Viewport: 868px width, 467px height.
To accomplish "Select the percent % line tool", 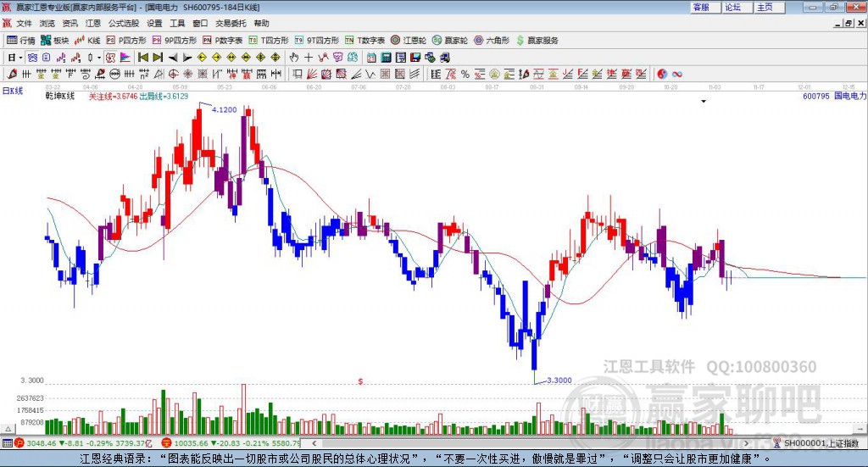I will (465, 74).
